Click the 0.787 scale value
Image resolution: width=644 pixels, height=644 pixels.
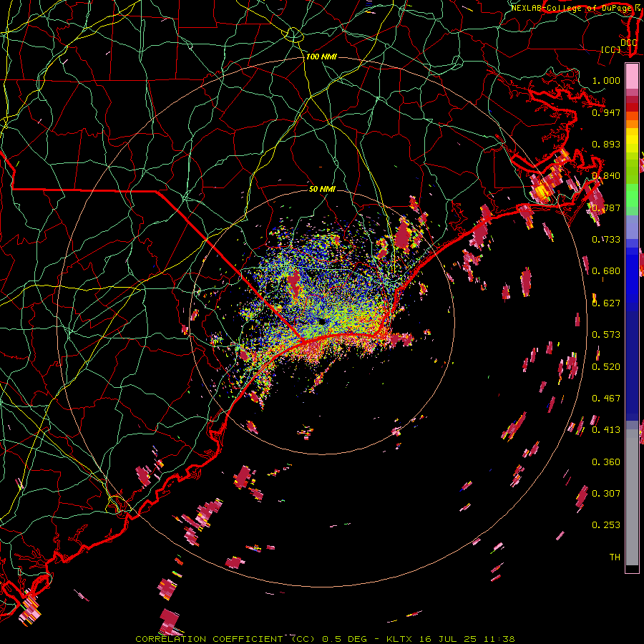pos(606,208)
